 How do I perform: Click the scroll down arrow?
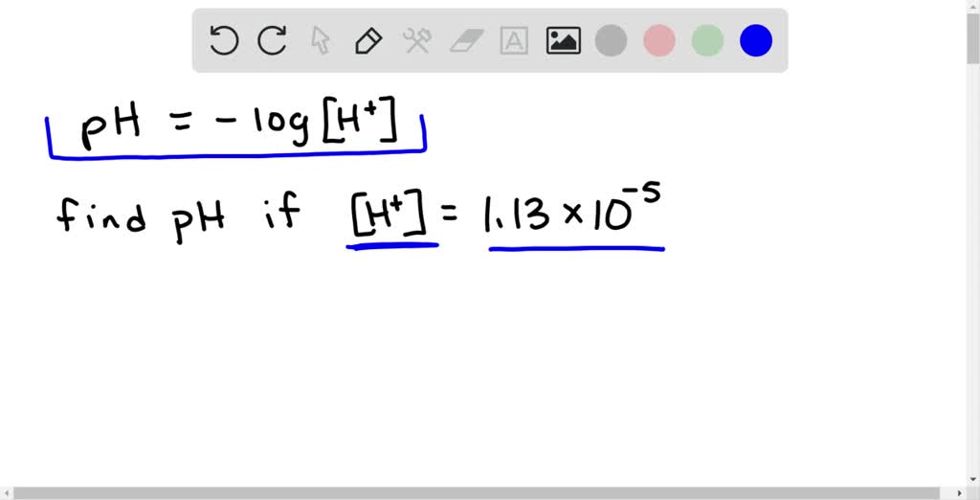(x=973, y=479)
